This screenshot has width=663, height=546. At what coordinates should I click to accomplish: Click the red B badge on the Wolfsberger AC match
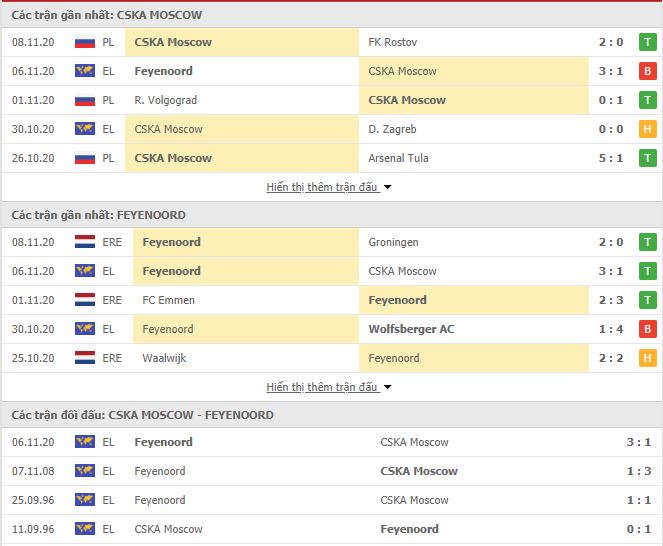tap(647, 329)
